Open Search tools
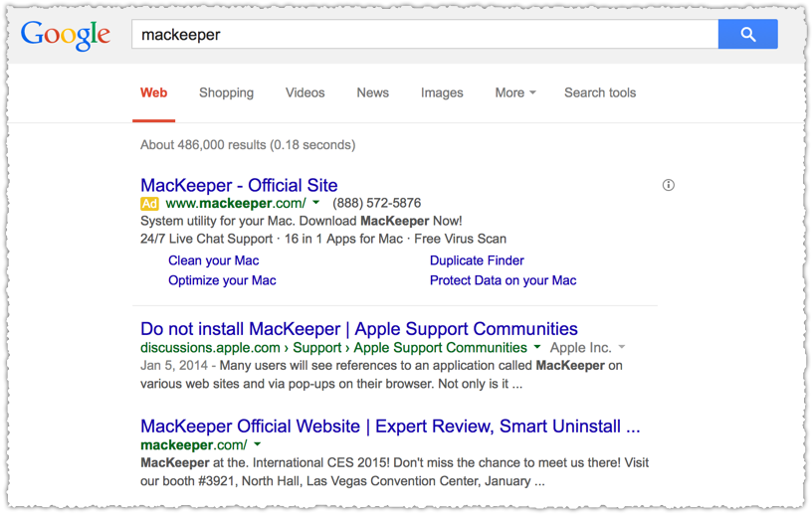812x514 pixels. point(600,92)
